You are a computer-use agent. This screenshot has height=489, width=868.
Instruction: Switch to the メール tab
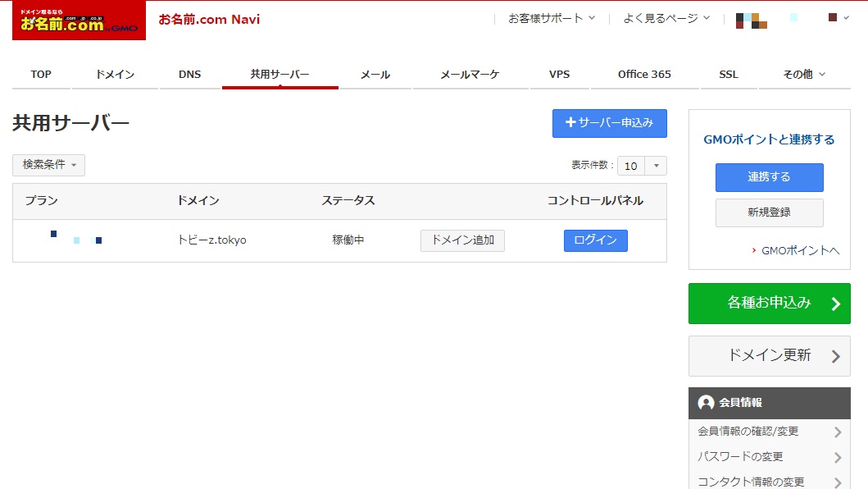click(375, 75)
